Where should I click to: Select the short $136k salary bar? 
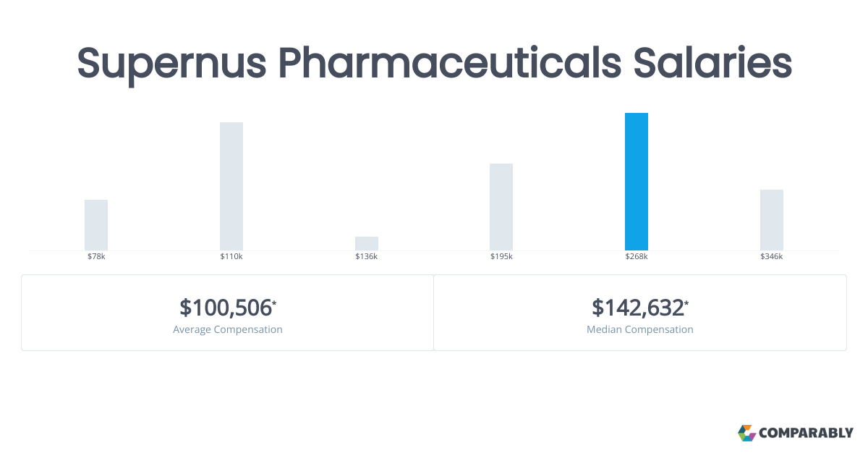coord(367,243)
